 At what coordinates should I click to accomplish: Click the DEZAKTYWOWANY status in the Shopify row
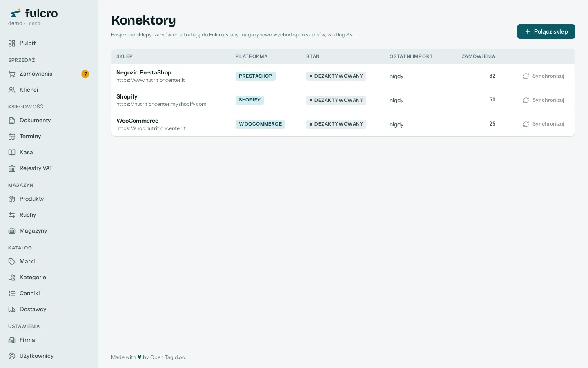pos(336,100)
